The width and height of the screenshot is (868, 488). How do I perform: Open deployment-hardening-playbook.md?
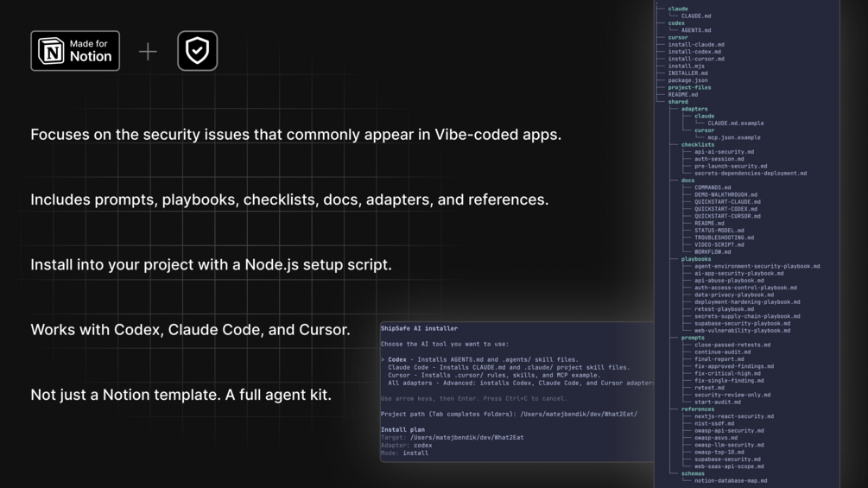747,302
